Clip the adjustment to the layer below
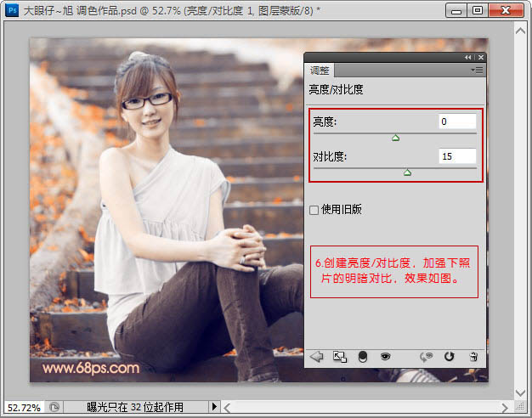The width and height of the screenshot is (532, 418). [x=362, y=358]
